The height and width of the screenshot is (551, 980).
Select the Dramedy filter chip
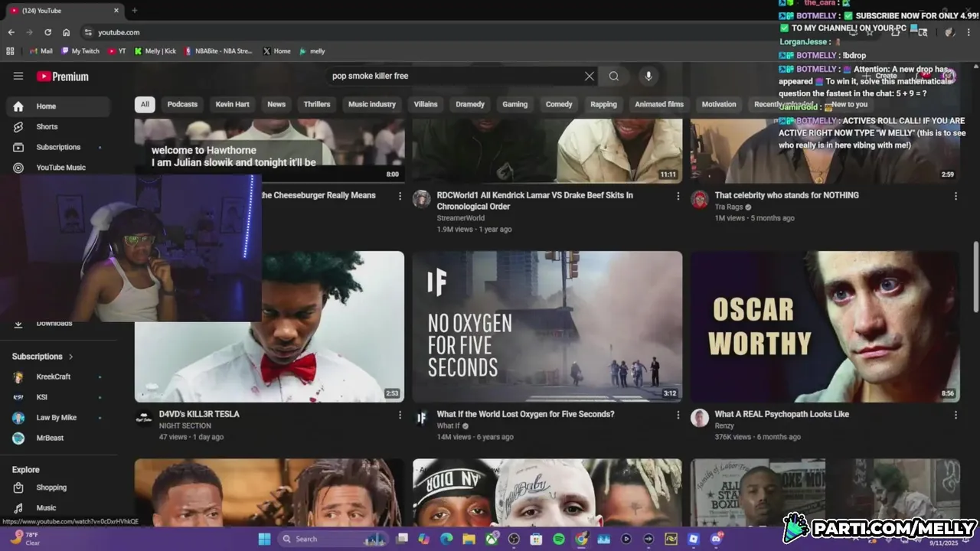(470, 104)
